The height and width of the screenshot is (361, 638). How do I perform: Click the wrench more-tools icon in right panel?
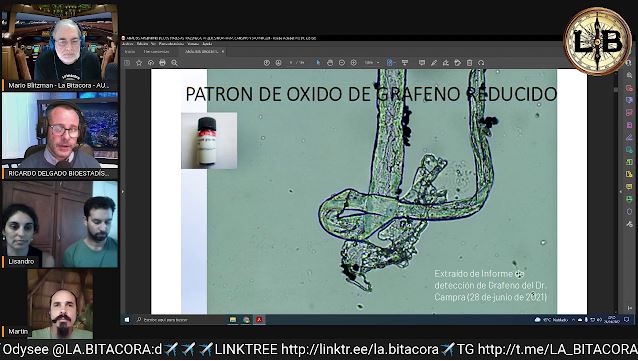(629, 224)
